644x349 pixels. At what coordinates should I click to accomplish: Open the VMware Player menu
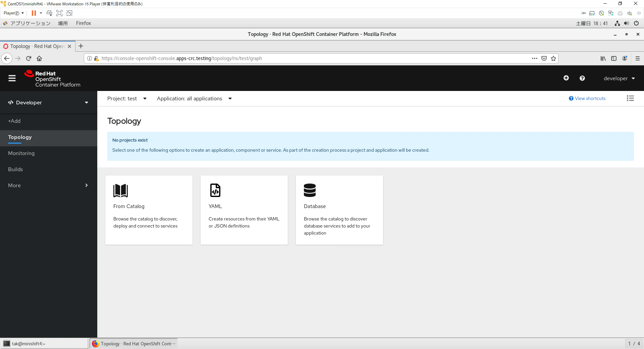tap(13, 13)
